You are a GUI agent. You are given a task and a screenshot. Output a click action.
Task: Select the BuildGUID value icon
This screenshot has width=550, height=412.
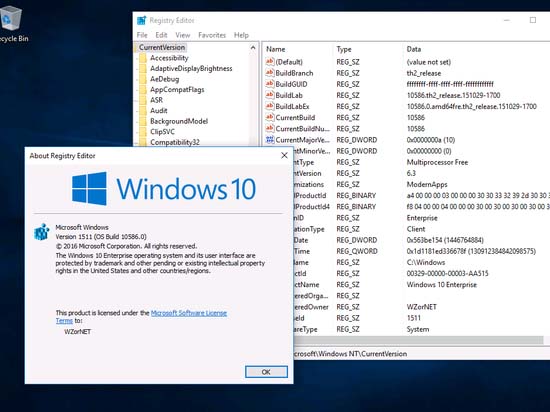coord(269,84)
